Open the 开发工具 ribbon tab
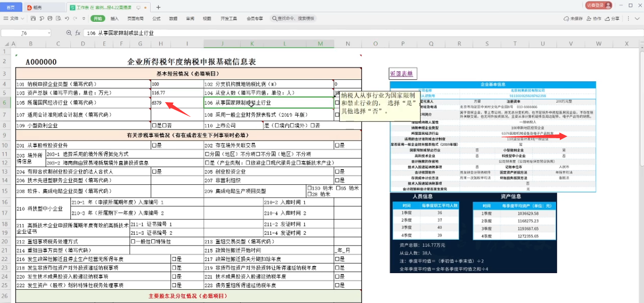 click(x=229, y=19)
